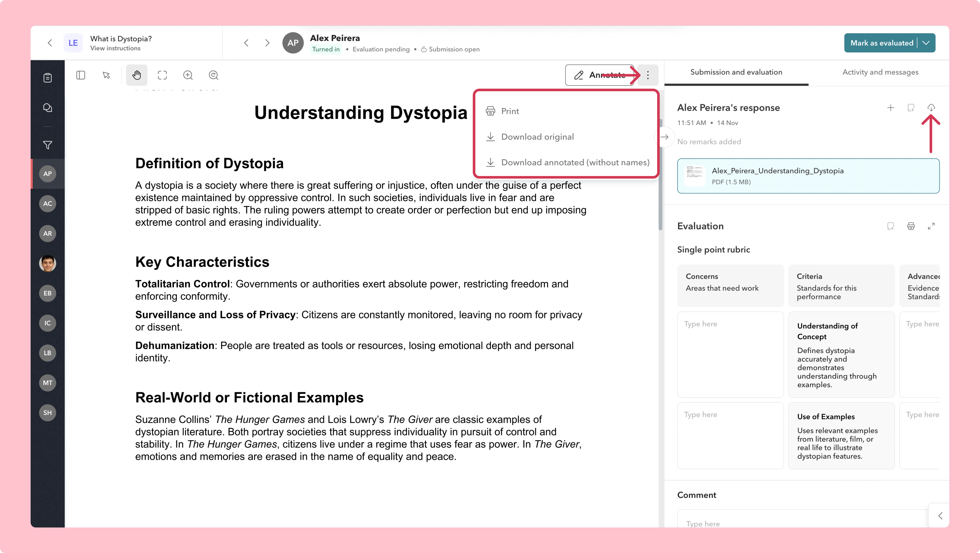The height and width of the screenshot is (553, 980).
Task: Open the previous student submission
Action: [246, 43]
